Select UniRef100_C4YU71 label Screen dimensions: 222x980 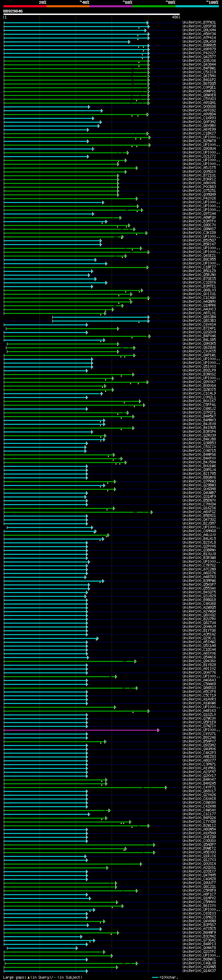click(199, 734)
